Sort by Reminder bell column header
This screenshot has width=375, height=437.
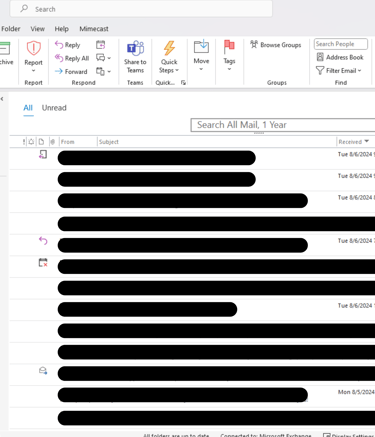[x=31, y=142]
